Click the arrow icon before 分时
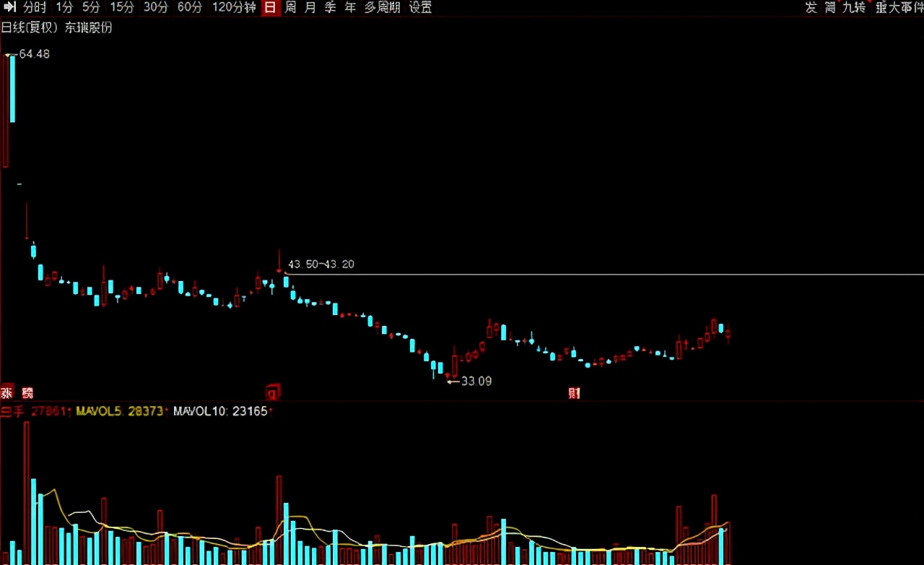 (10, 7)
